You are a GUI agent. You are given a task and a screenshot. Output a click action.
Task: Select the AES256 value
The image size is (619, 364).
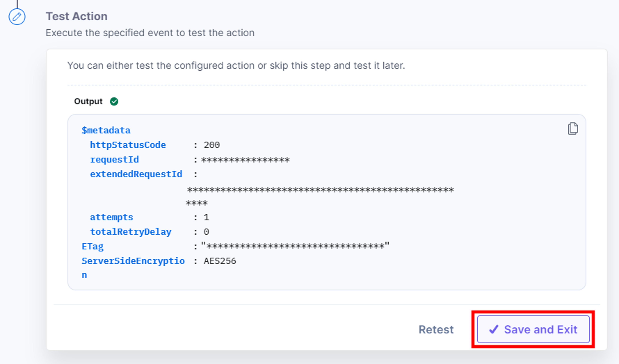tap(220, 261)
